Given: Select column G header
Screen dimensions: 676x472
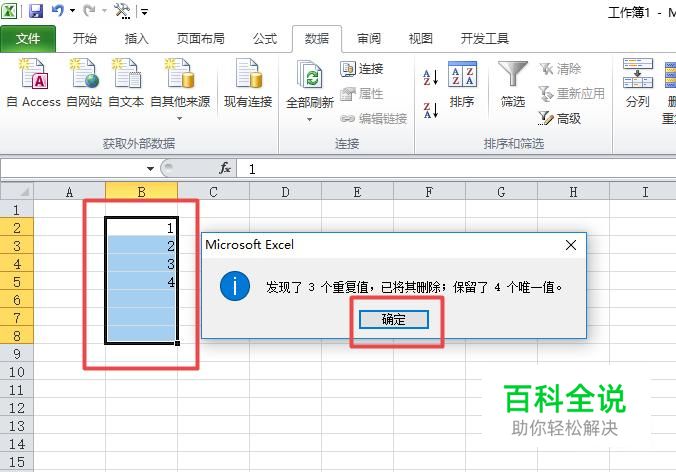Looking at the screenshot, I should click(501, 192).
